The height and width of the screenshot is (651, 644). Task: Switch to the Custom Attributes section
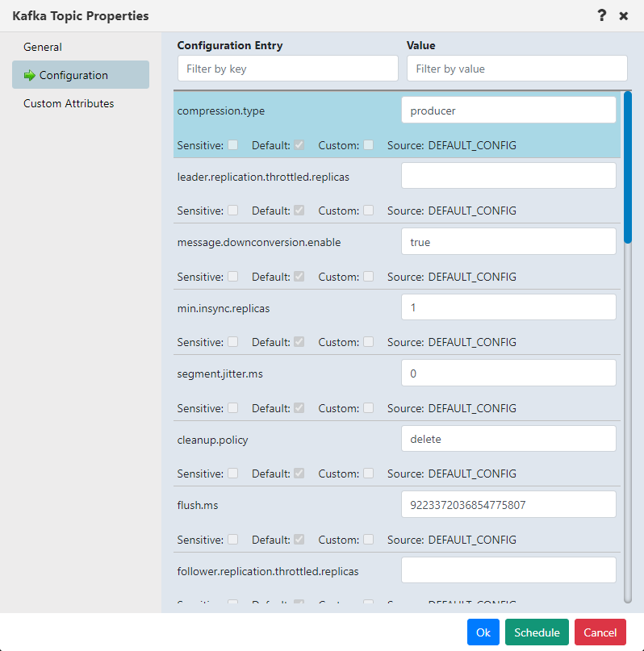click(x=69, y=103)
